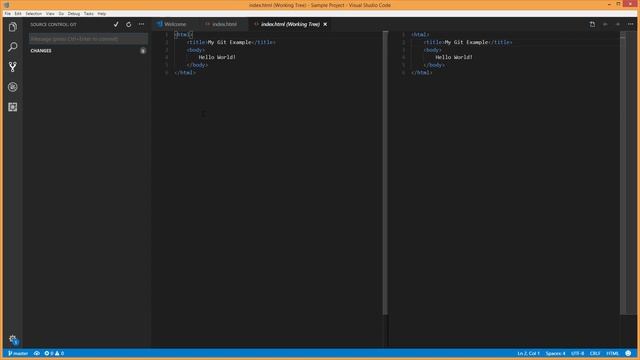
Task: Change language mode HTML in status bar
Action: pyautogui.click(x=612, y=353)
